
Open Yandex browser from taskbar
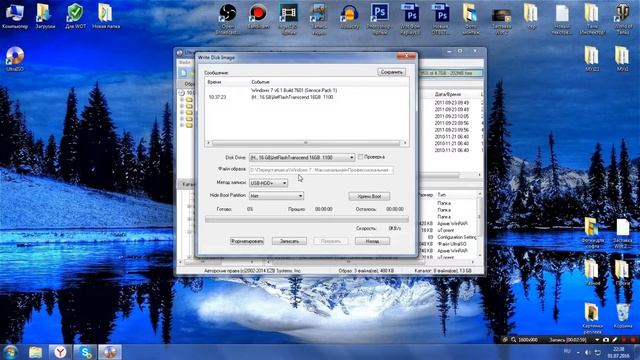(60, 352)
